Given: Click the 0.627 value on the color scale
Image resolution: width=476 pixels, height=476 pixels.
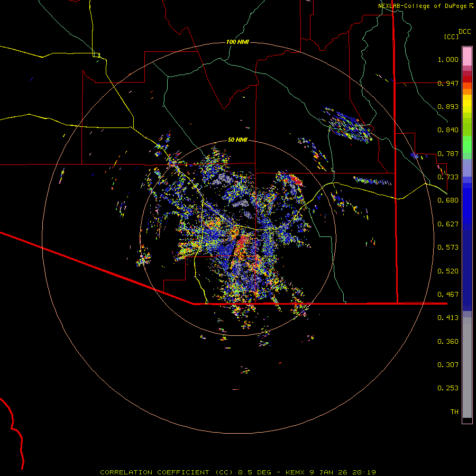Looking at the screenshot, I should [x=448, y=224].
